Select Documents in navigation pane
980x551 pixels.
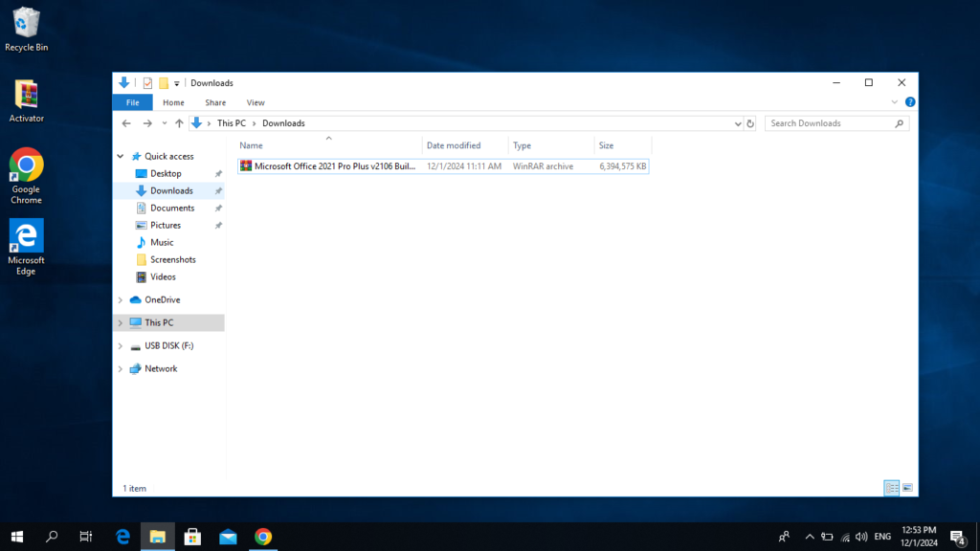tap(172, 208)
